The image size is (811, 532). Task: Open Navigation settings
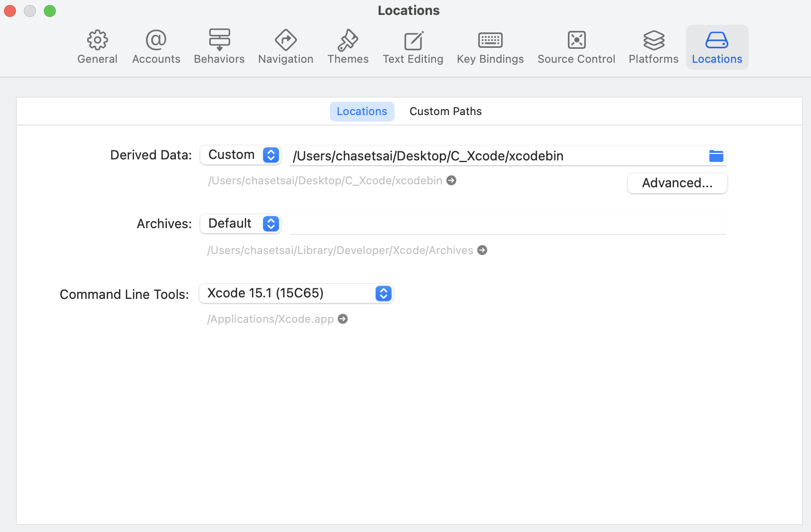(x=285, y=47)
